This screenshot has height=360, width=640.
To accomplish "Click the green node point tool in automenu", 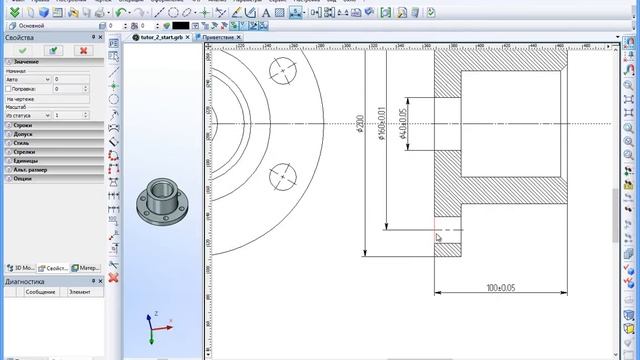I will click(114, 86).
